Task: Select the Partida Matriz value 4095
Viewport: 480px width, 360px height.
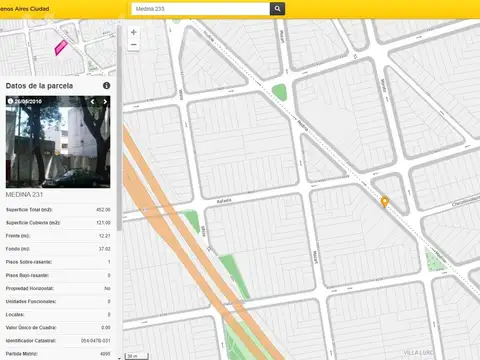Action: pos(105,354)
